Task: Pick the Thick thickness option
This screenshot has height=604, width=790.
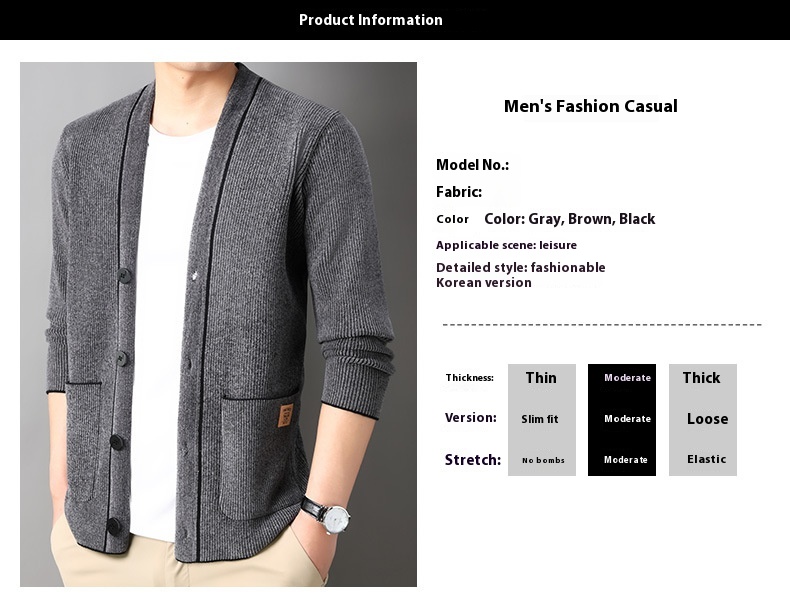Action: tap(701, 378)
